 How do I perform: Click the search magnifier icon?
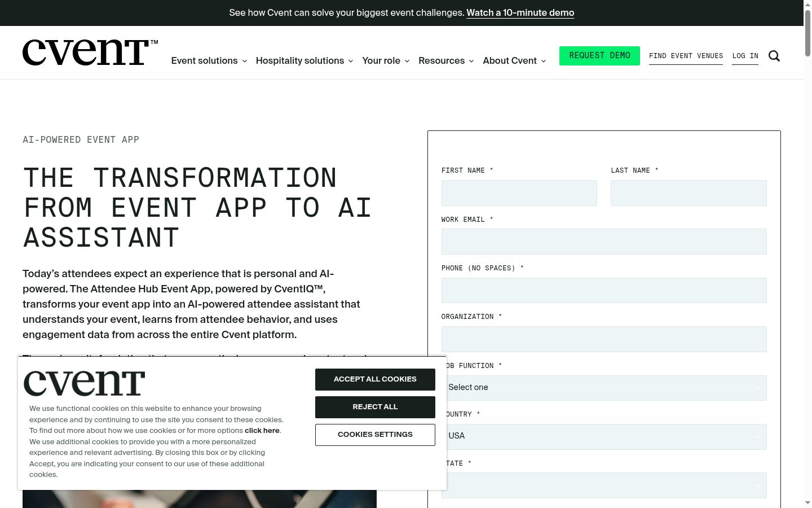774,56
